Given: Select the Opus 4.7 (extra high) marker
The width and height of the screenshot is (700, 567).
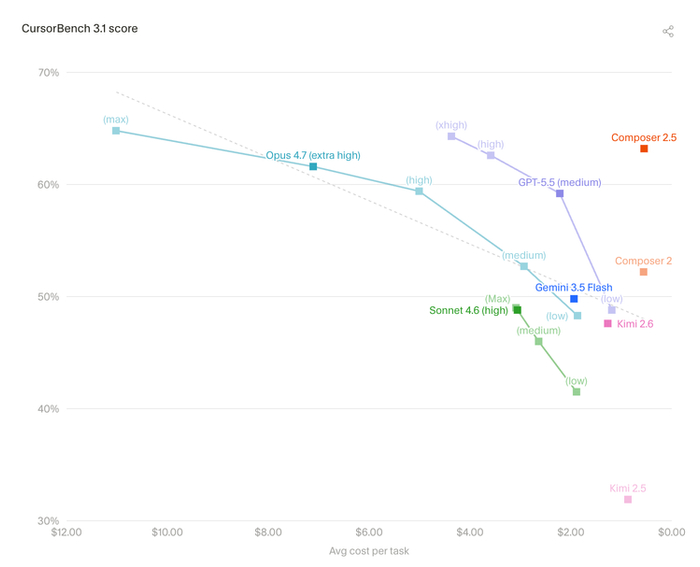Looking at the screenshot, I should point(313,167).
